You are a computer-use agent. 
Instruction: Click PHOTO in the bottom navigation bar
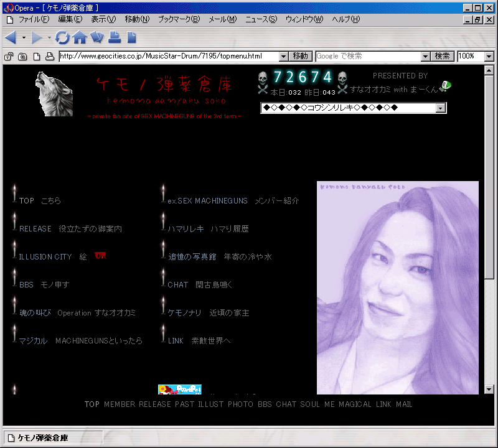pos(240,404)
